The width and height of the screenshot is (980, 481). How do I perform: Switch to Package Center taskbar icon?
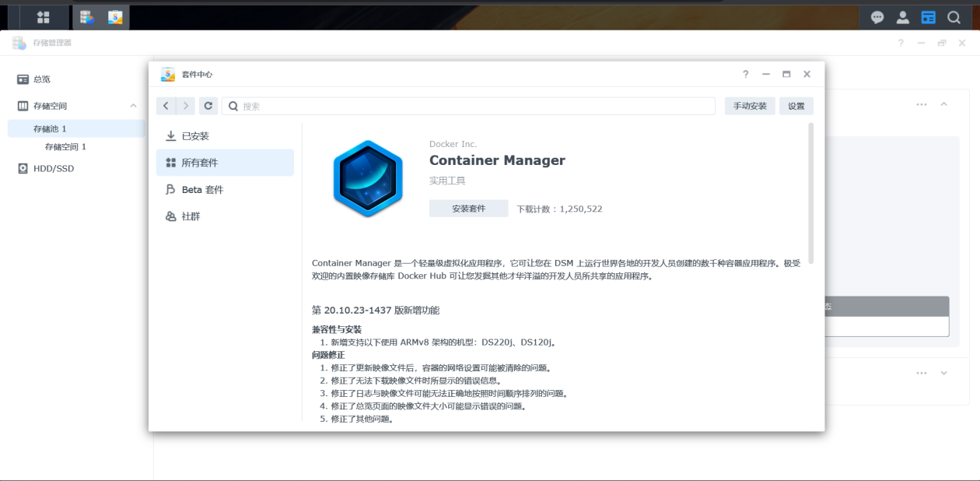pyautogui.click(x=115, y=17)
